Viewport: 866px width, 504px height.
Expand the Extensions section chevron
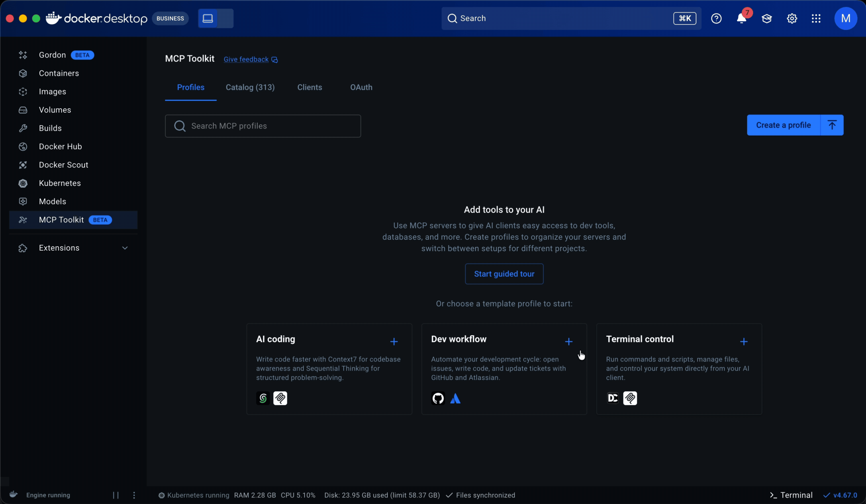coord(125,248)
